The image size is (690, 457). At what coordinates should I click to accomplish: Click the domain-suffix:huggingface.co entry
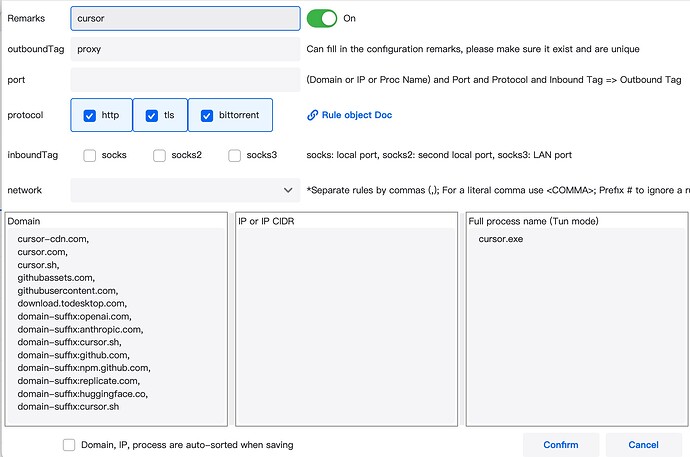tap(83, 394)
